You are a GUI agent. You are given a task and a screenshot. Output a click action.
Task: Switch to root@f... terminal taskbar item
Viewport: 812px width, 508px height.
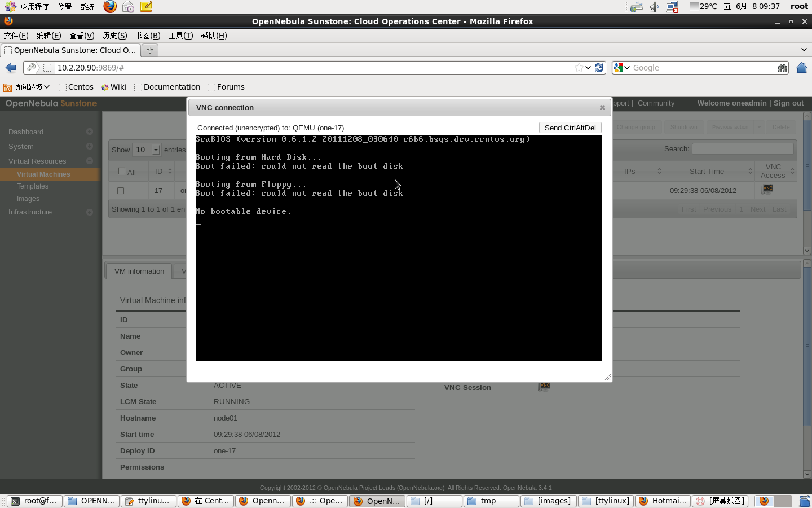(x=34, y=501)
